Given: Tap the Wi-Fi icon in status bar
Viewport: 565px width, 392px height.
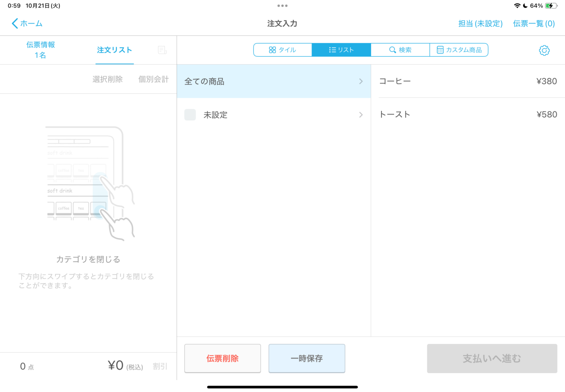Looking at the screenshot, I should point(517,6).
